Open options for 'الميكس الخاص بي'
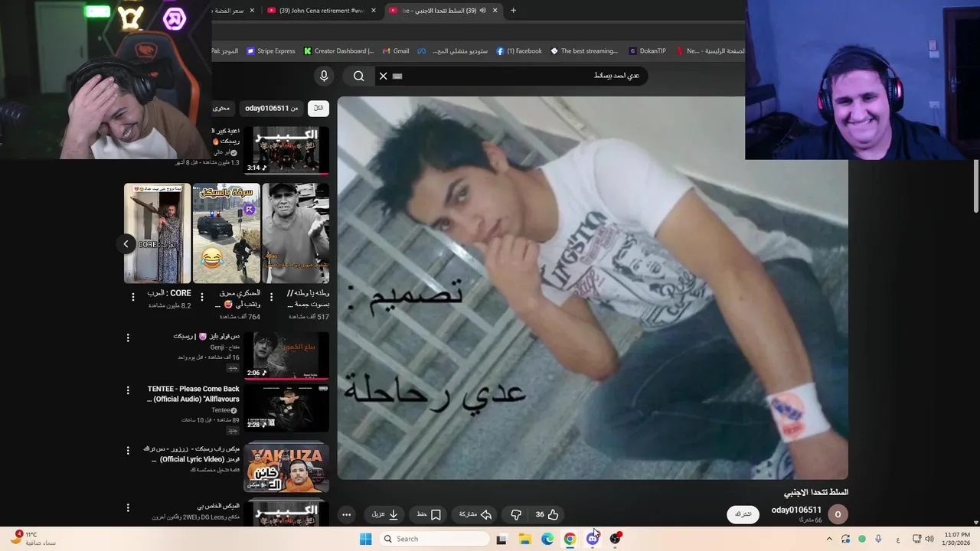The height and width of the screenshot is (551, 980). coord(128,508)
